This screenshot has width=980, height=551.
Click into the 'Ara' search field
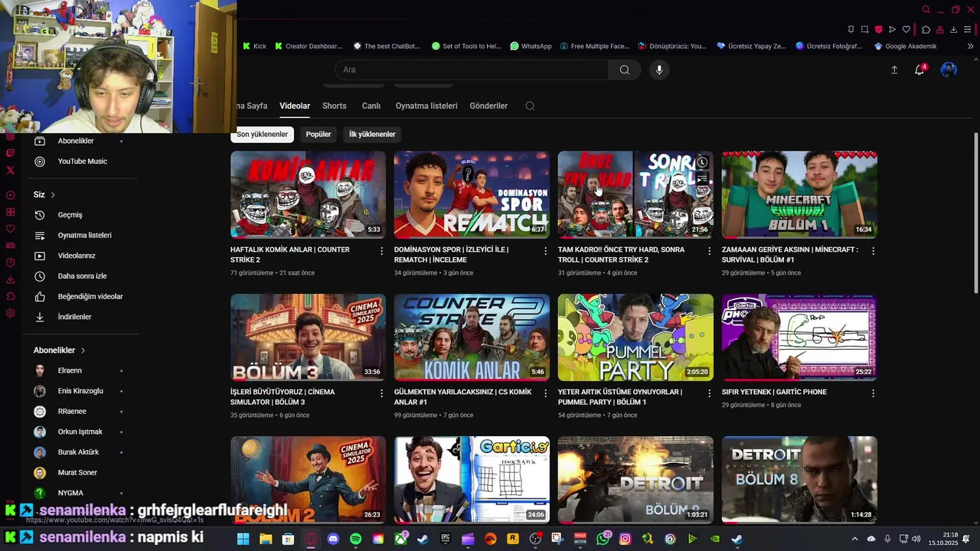coord(472,70)
